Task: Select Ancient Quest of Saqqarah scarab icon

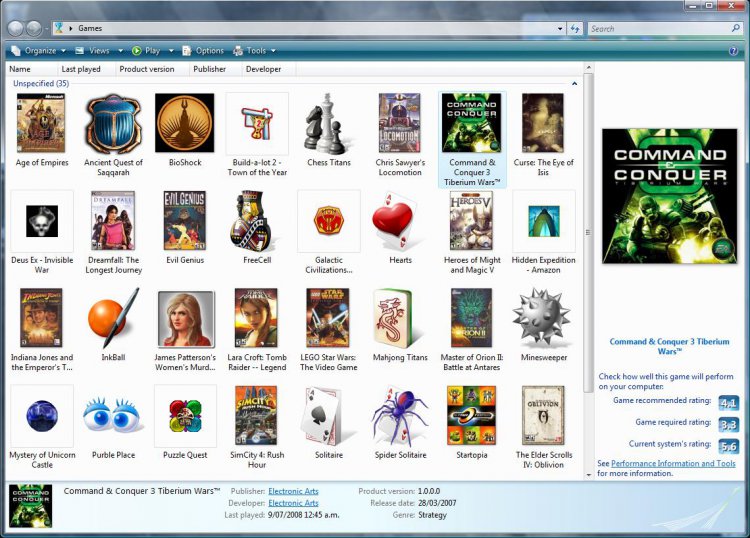Action: [113, 123]
